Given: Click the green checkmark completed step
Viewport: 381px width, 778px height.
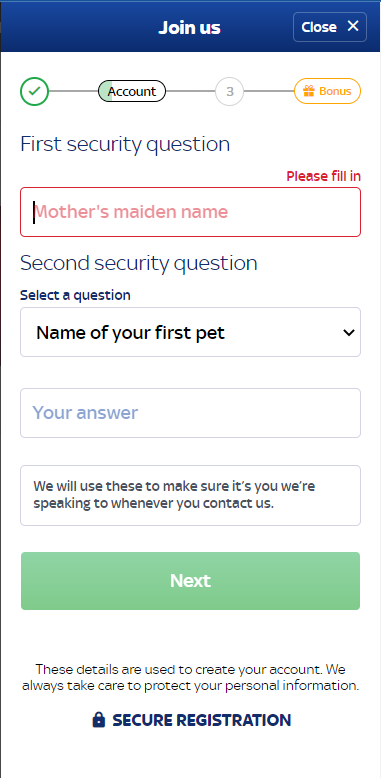Looking at the screenshot, I should (x=34, y=92).
